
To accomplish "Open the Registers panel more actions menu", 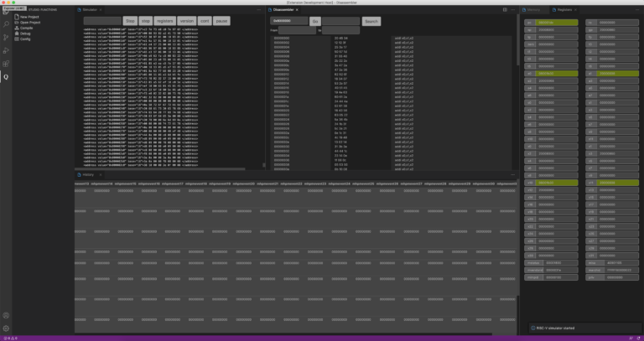I will (638, 9).
